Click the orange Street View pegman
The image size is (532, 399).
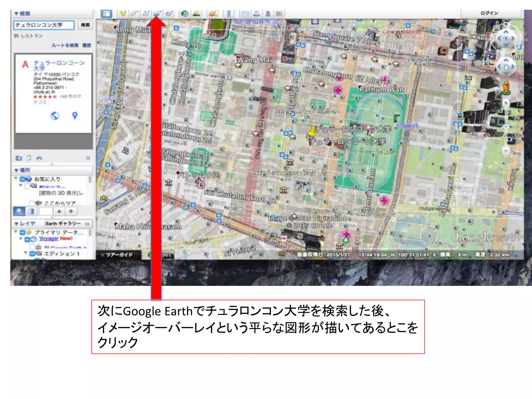(x=506, y=88)
